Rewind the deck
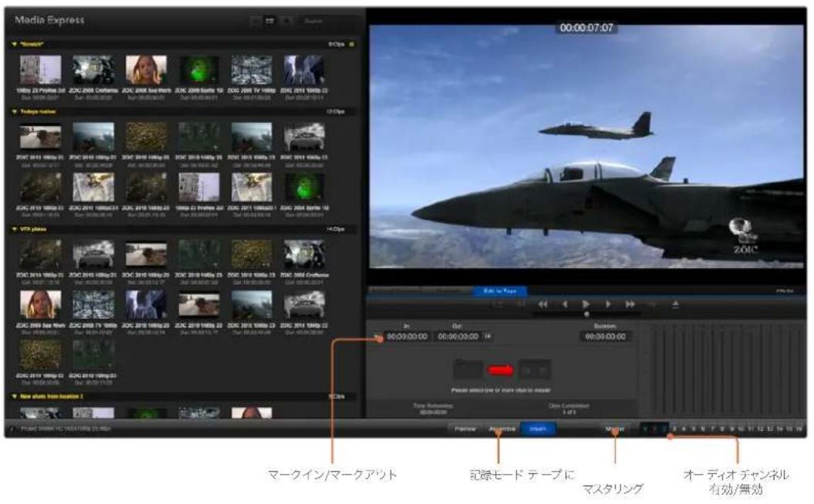Viewport: 814px width, 504px height. coord(543,304)
